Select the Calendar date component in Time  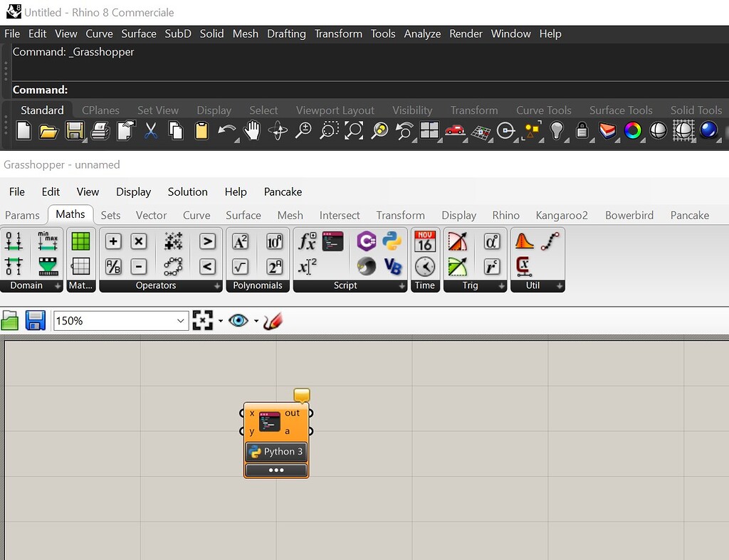[x=425, y=241]
